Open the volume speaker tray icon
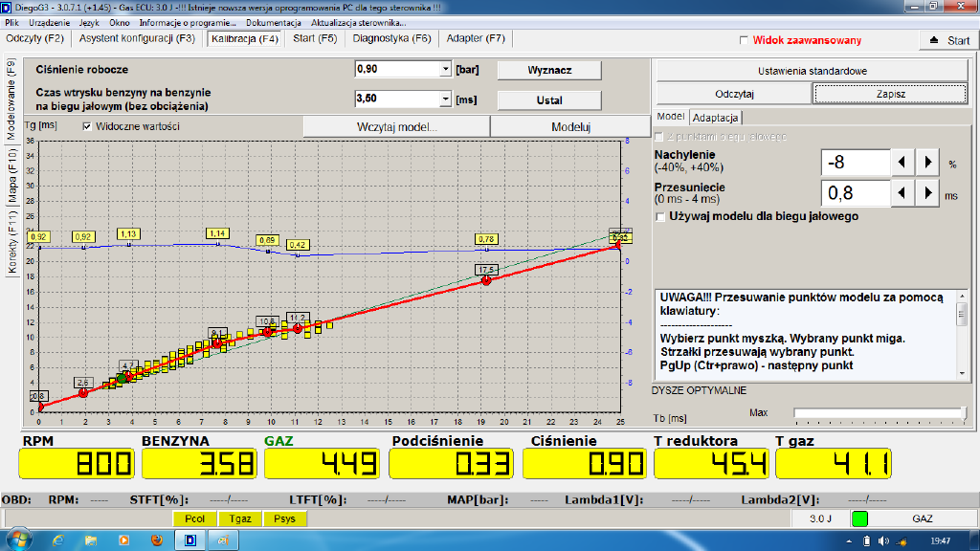This screenshot has height=551, width=980. [883, 541]
